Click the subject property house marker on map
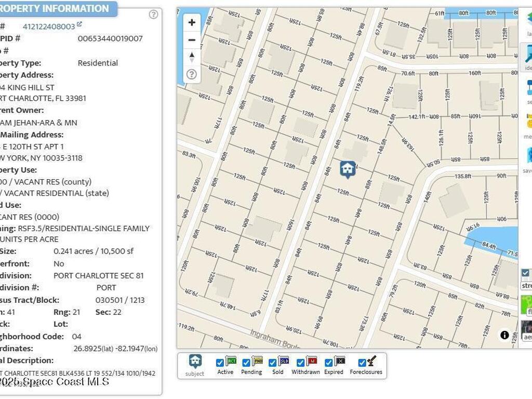Viewport: 532px width, 399px height. [348, 169]
